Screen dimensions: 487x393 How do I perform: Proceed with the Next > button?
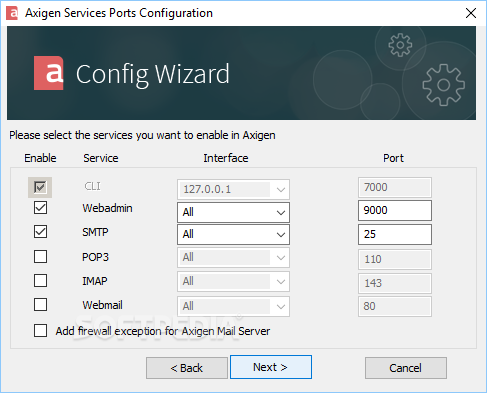click(271, 367)
